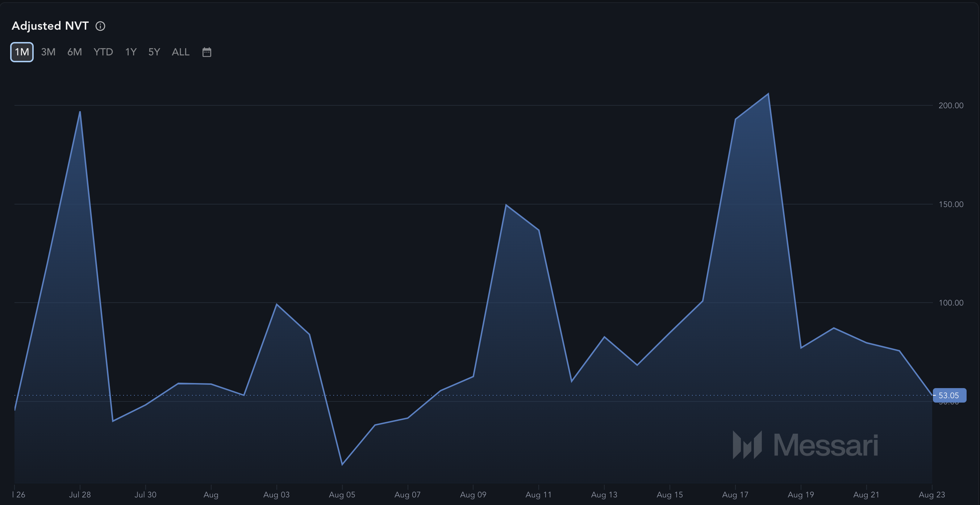Click the 53.05 current value label
Screen dimensions: 980x505
(949, 395)
